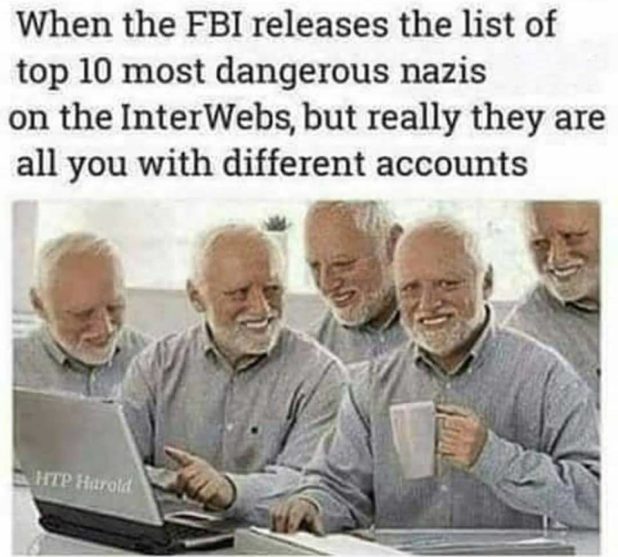Click the "HTP Harold" watermark on laptop
Viewport: 618px width, 557px height.
83,482
